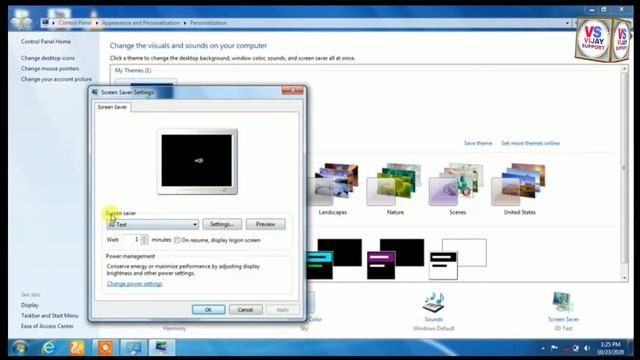The image size is (640, 360).
Task: Click OK in Screen Saver Settings
Action: [208, 309]
